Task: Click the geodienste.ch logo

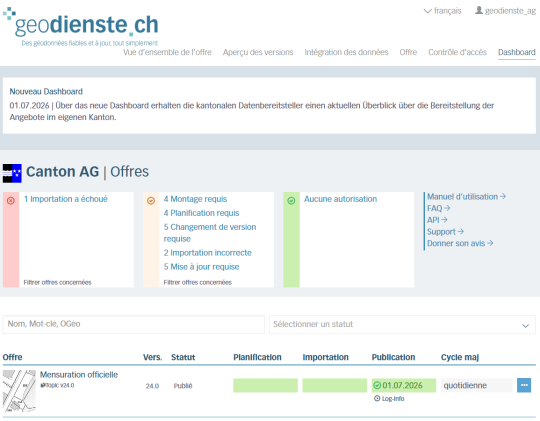Action: pos(81,26)
